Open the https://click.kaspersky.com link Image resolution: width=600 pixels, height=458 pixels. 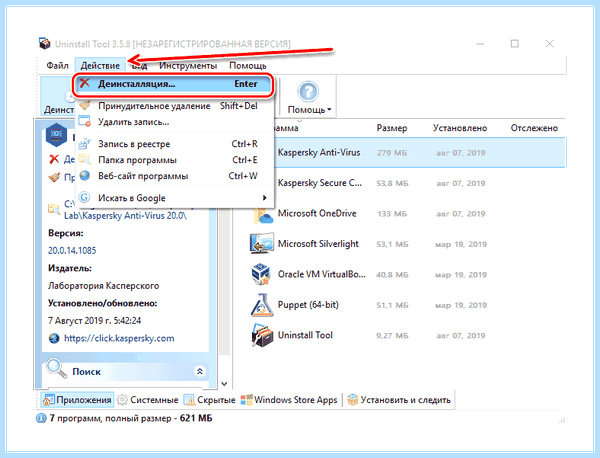[x=119, y=338]
